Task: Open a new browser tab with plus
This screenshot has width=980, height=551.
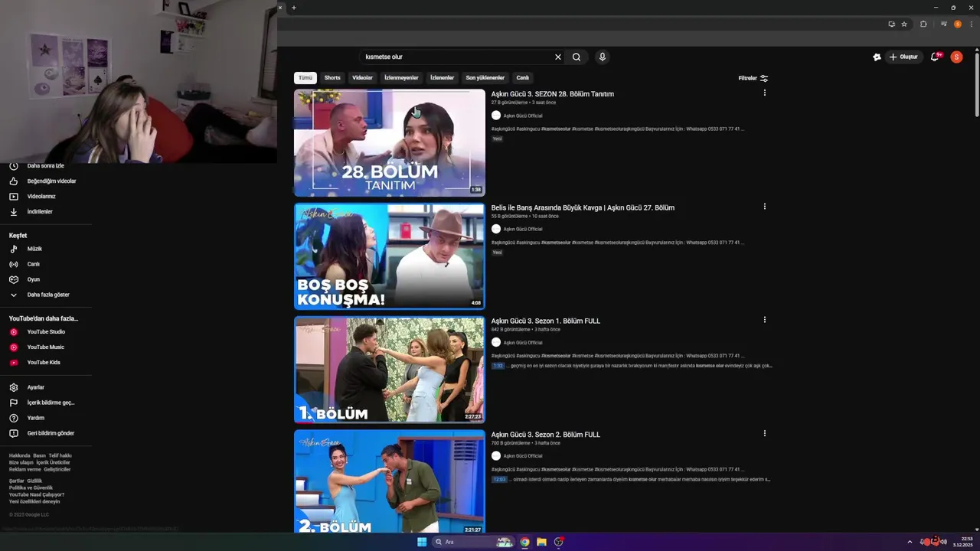Action: (294, 8)
